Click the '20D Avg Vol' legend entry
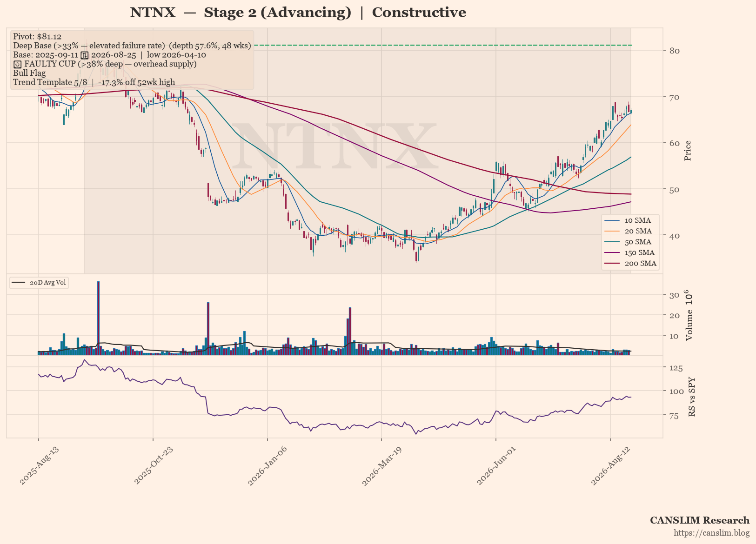This screenshot has height=544, width=756. 39,283
